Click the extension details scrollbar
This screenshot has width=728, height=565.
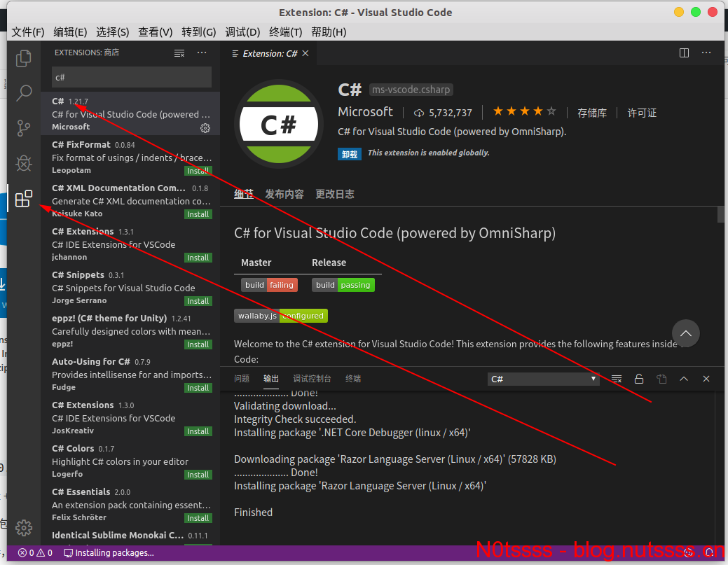pos(720,214)
